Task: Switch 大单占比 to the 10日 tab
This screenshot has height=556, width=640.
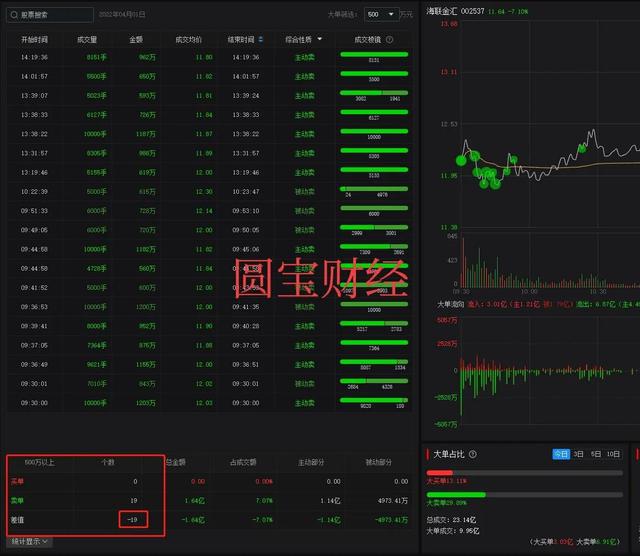Action: 613,454
